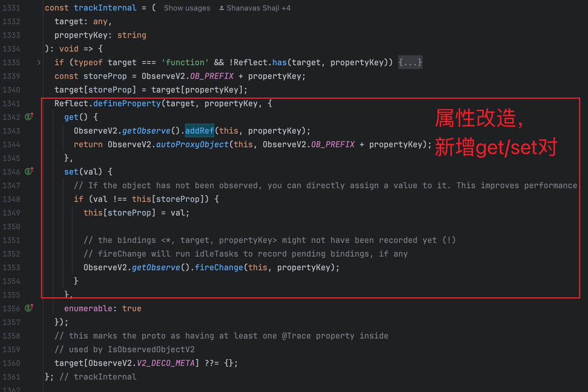Unfold the collapsed {...} block placeholder
This screenshot has height=392, width=588.
pos(410,62)
